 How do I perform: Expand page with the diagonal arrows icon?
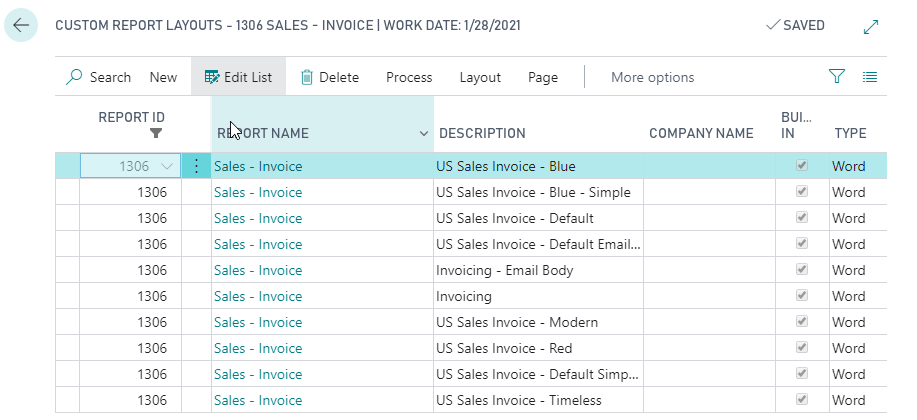[870, 27]
